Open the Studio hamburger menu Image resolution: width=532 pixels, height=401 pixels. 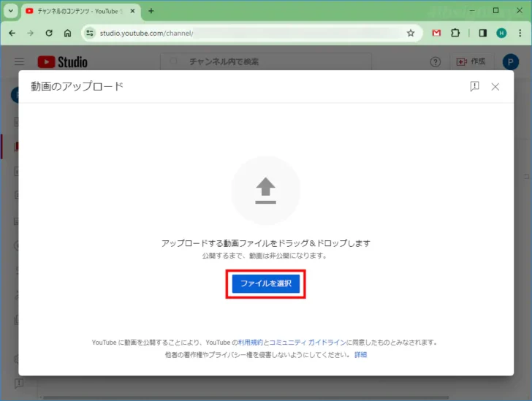(19, 61)
